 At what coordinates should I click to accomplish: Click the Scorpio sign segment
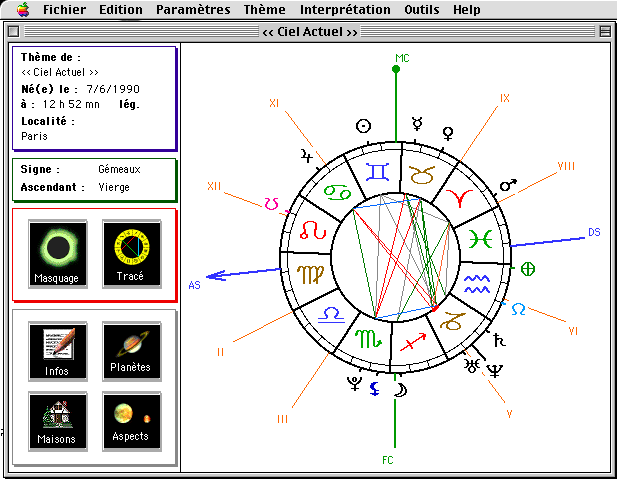coord(369,340)
